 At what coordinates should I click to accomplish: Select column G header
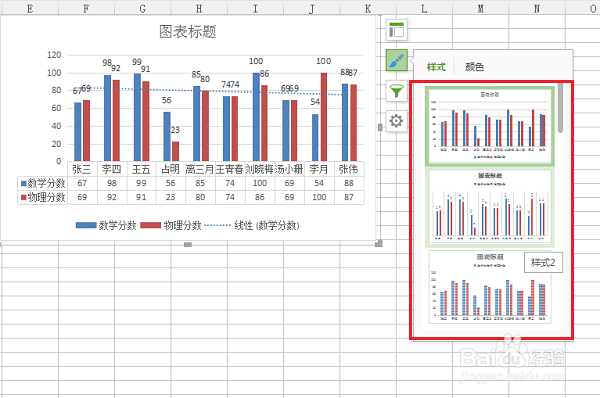click(142, 8)
